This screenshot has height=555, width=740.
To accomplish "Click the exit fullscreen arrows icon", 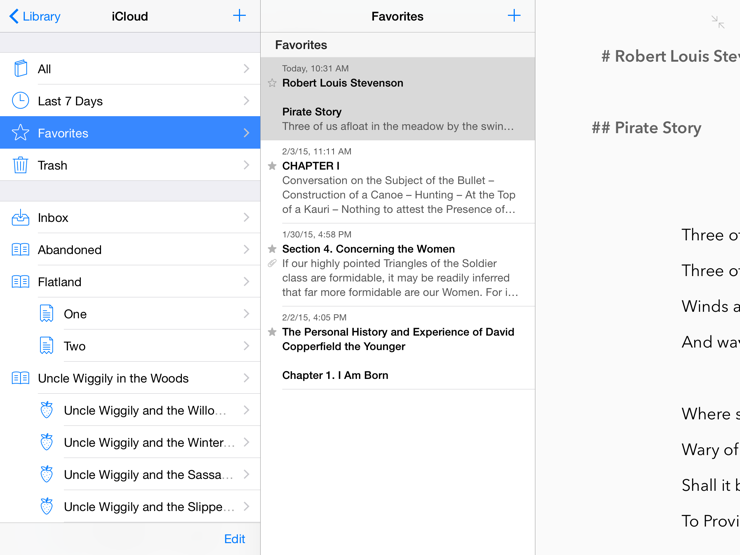I will point(718,21).
